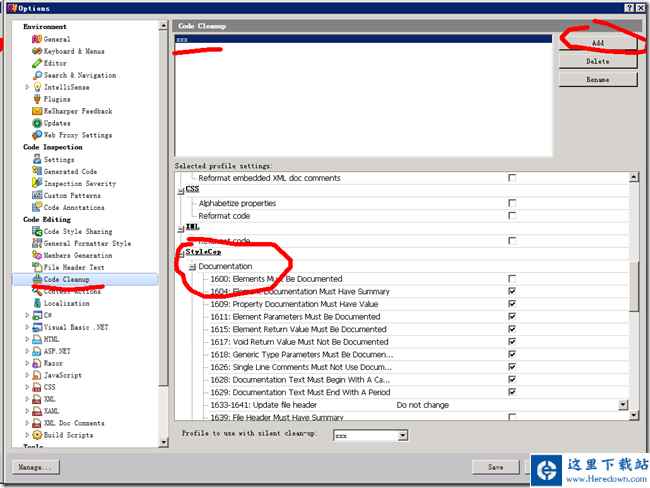Image resolution: width=650 pixels, height=488 pixels.
Task: Select the xxx profile in the list
Action: [x=364, y=39]
